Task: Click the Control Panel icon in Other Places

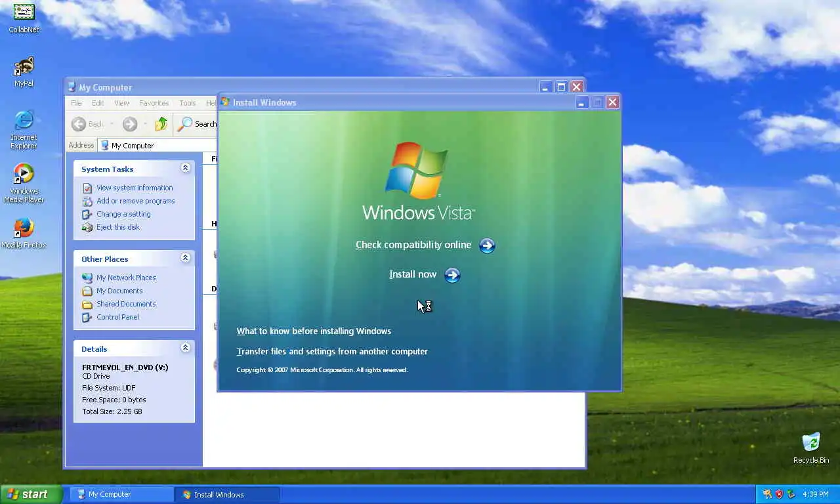Action: 87,317
